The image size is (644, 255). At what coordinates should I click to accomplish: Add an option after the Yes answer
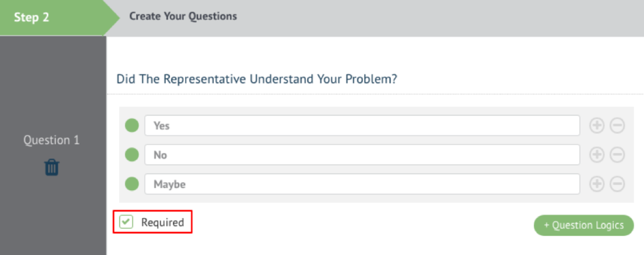[x=597, y=126]
